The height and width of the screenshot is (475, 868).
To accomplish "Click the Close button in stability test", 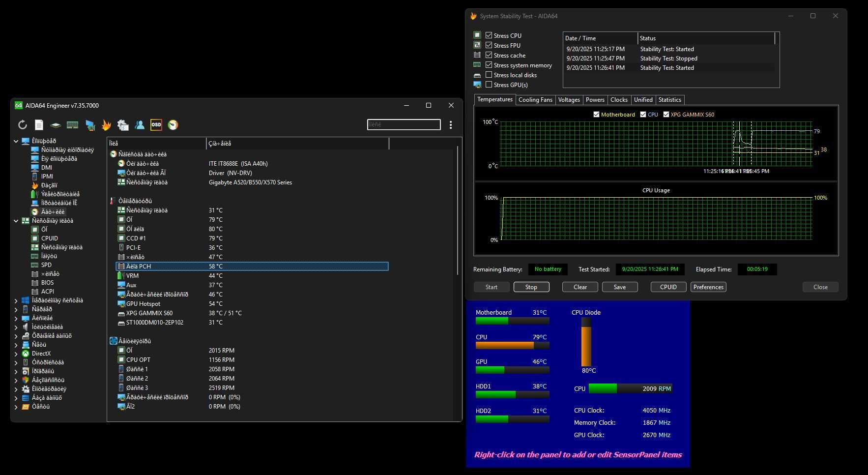I will 820,287.
